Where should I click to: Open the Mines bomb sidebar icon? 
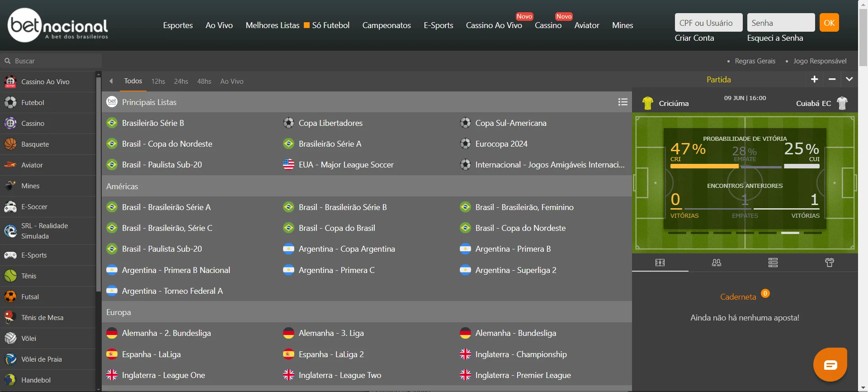point(10,186)
